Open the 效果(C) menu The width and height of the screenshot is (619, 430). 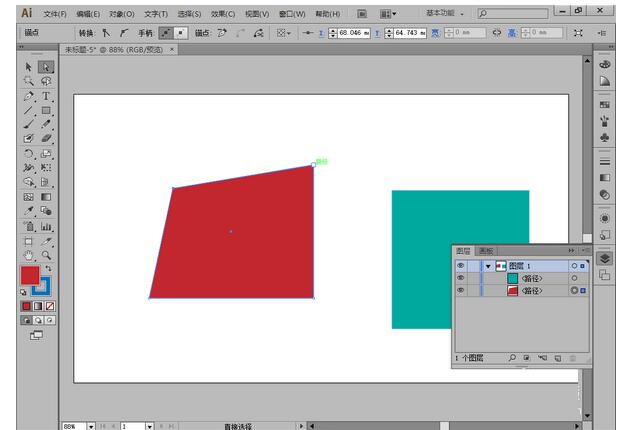point(223,15)
